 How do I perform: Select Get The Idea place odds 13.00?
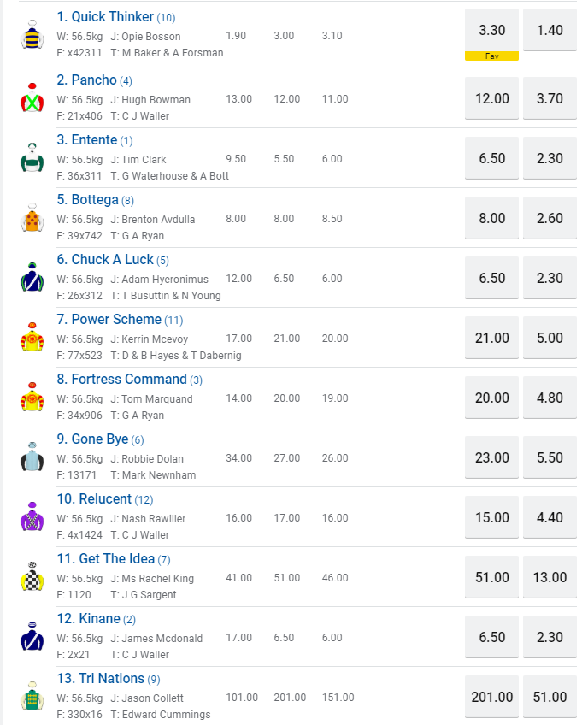[550, 577]
